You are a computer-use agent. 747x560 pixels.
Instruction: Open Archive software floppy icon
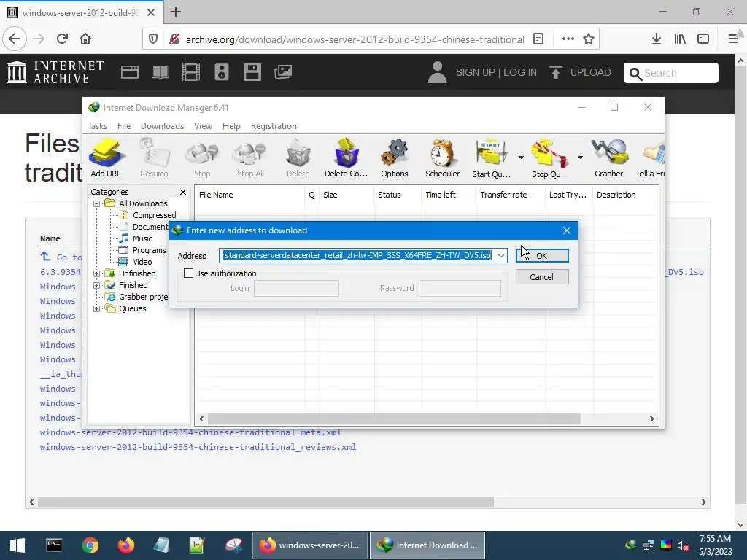(x=252, y=72)
